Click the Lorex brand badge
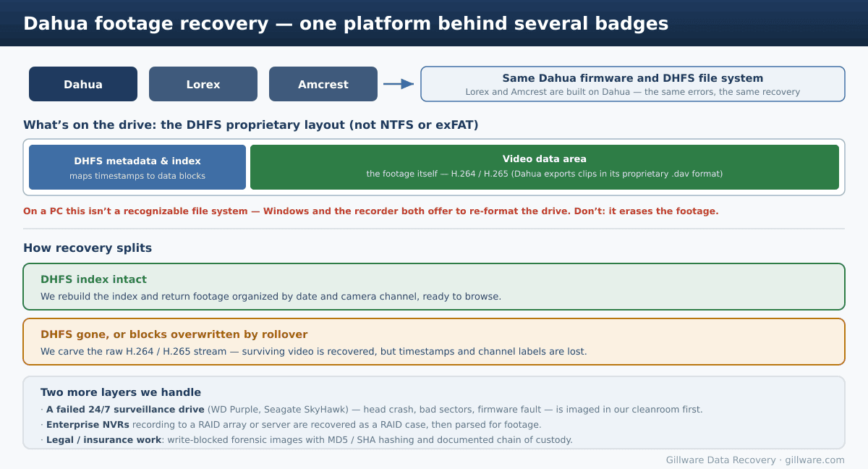Screen dimensions: 868x469 click(203, 84)
